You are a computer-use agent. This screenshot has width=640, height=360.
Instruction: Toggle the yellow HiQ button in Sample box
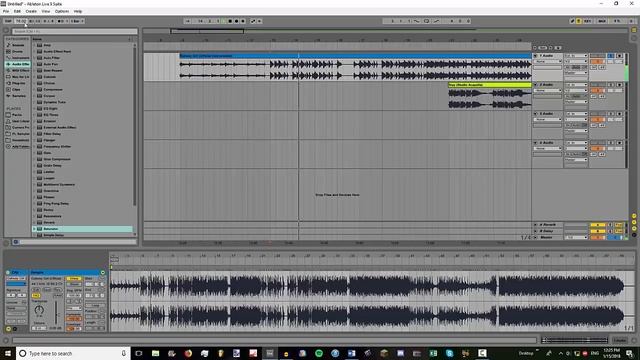pyautogui.click(x=36, y=296)
